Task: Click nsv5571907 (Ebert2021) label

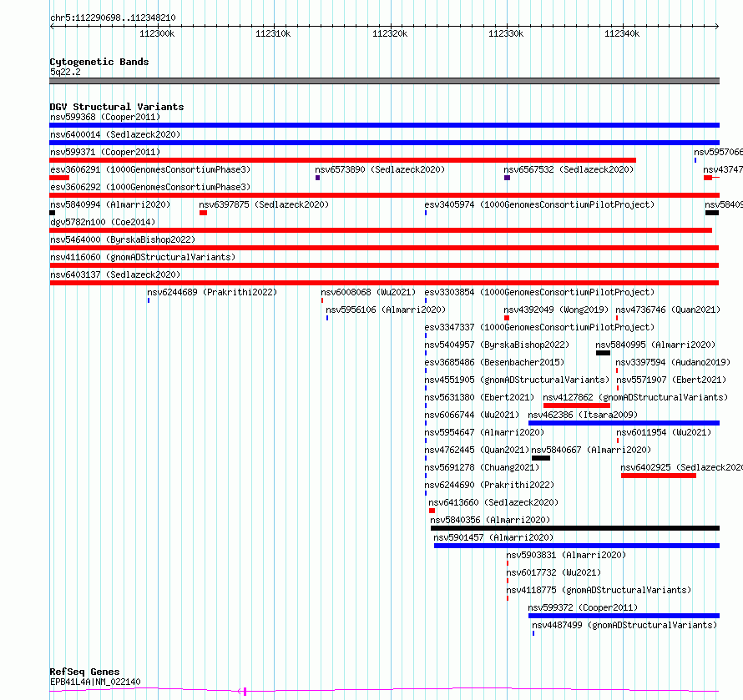Action: [x=671, y=380]
